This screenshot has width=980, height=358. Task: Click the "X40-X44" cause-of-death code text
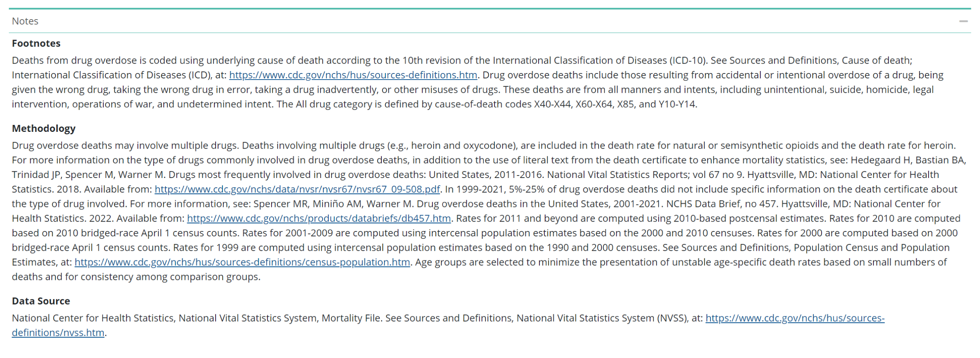tap(552, 104)
